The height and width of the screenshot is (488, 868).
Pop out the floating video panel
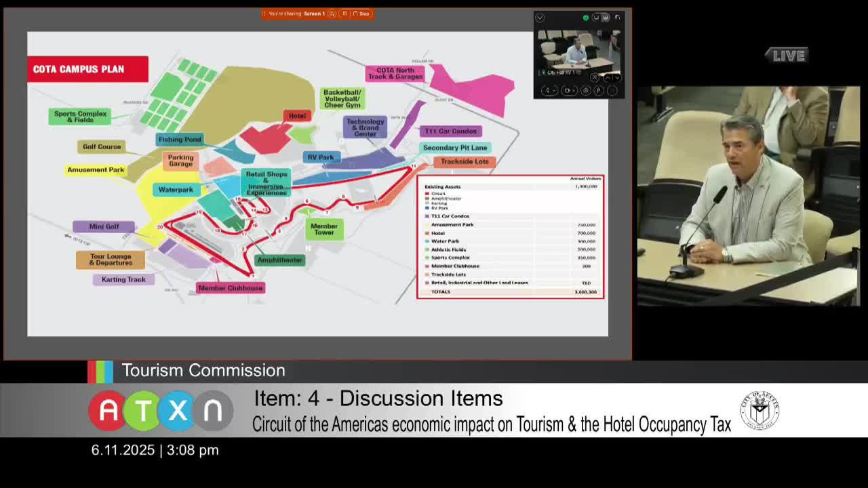(x=617, y=18)
